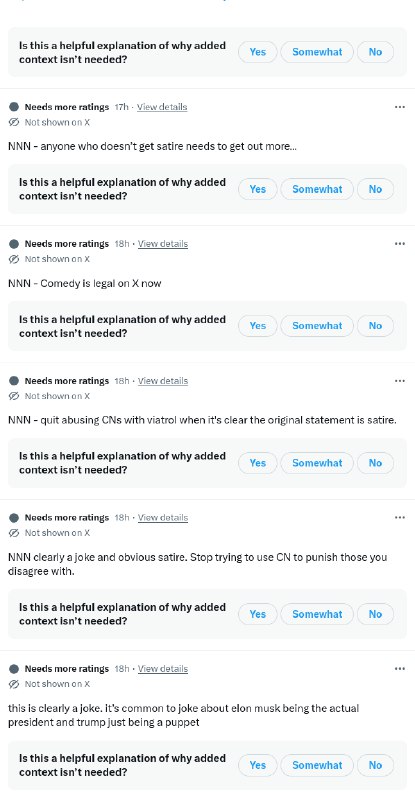Rate the topmost explanation as No
415x800 pixels.
coord(375,52)
